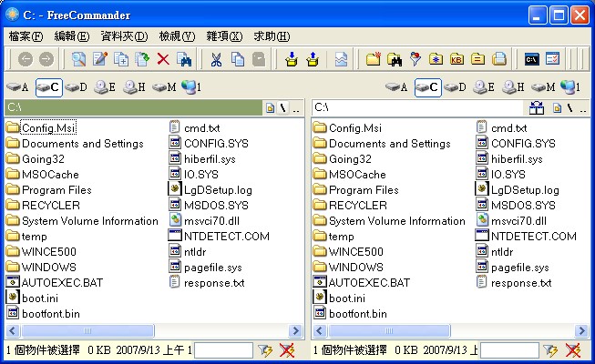Open the 資料夾(D) menu

124,36
